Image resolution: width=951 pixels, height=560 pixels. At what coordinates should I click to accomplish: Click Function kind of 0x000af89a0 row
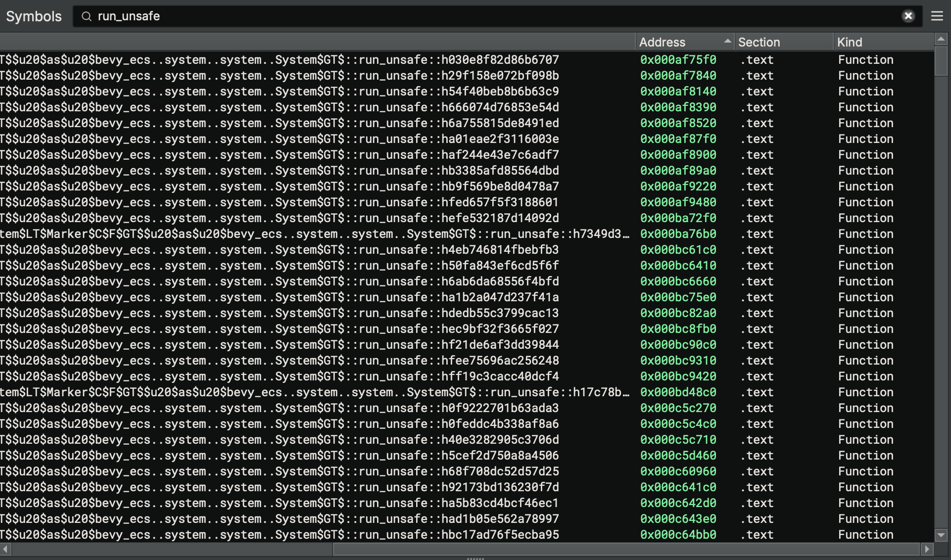tap(865, 171)
